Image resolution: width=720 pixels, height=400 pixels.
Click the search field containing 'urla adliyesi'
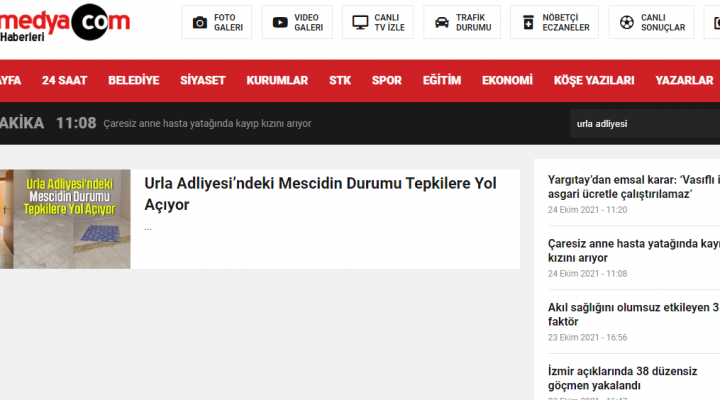(640, 124)
